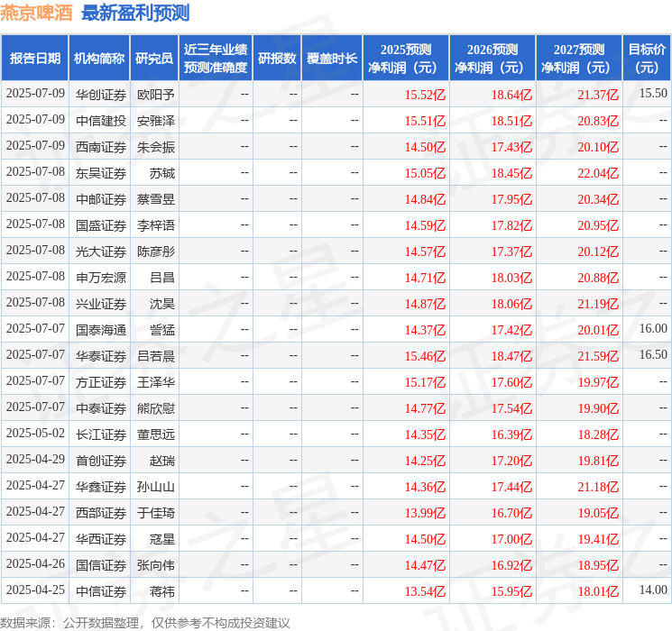Click the 18.51亿 forecast value
Image resolution: width=672 pixels, height=631 pixels.
pos(511,121)
